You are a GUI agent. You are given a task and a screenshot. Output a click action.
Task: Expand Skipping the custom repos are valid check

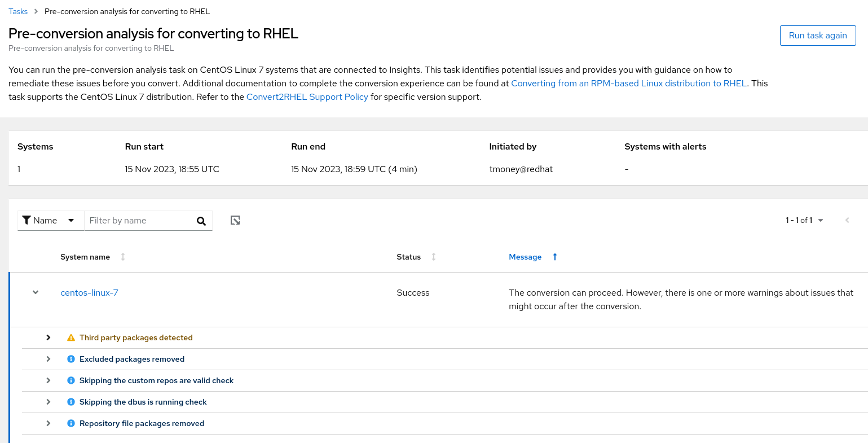49,380
